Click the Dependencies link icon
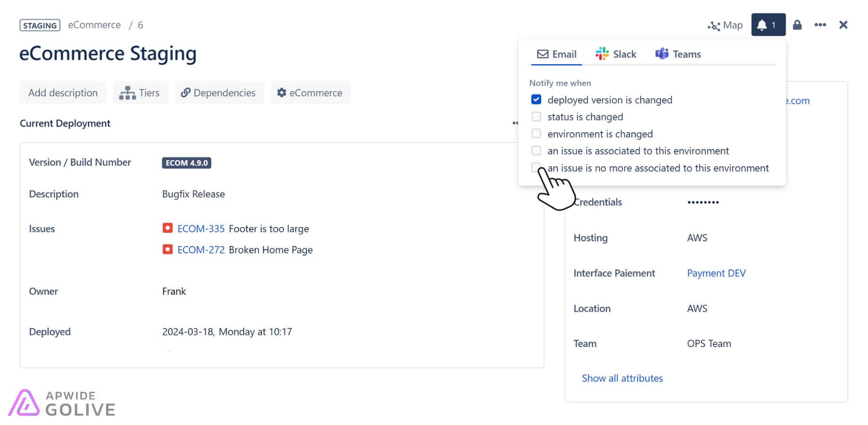Viewport: 868px width, 425px height. [x=185, y=93]
